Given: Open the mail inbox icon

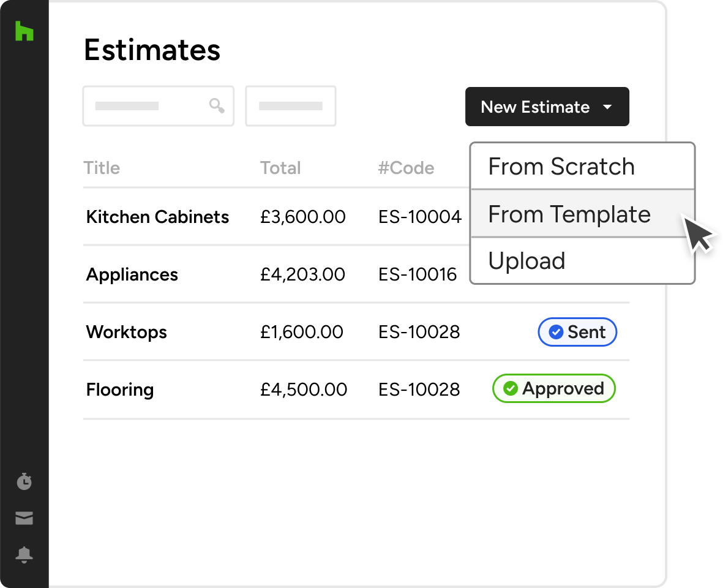Looking at the screenshot, I should coord(24,518).
